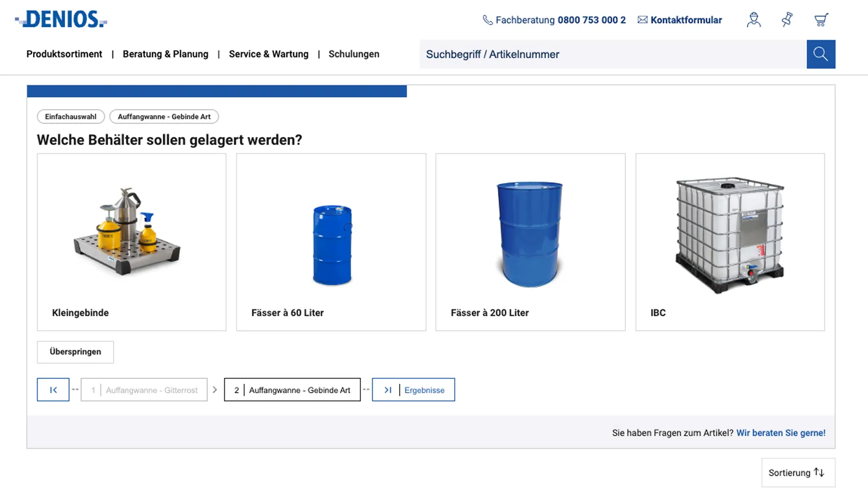Click the envelope icon beside Kontaktformular

(x=641, y=19)
